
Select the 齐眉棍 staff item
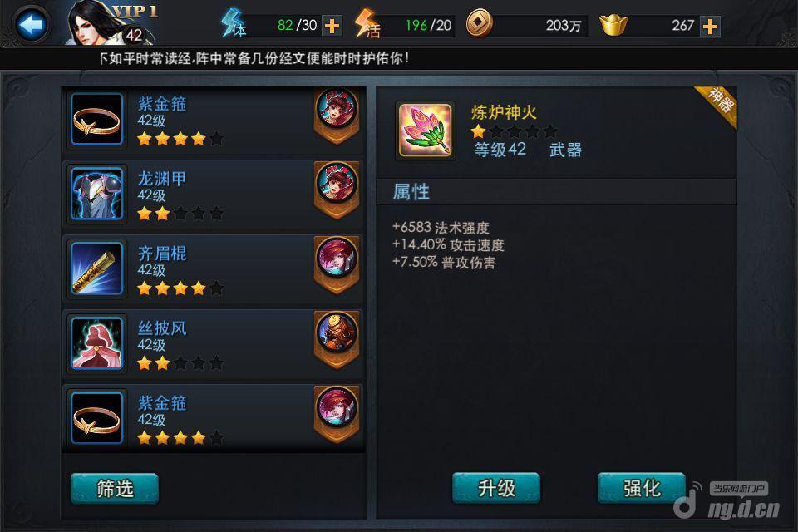coord(214,268)
